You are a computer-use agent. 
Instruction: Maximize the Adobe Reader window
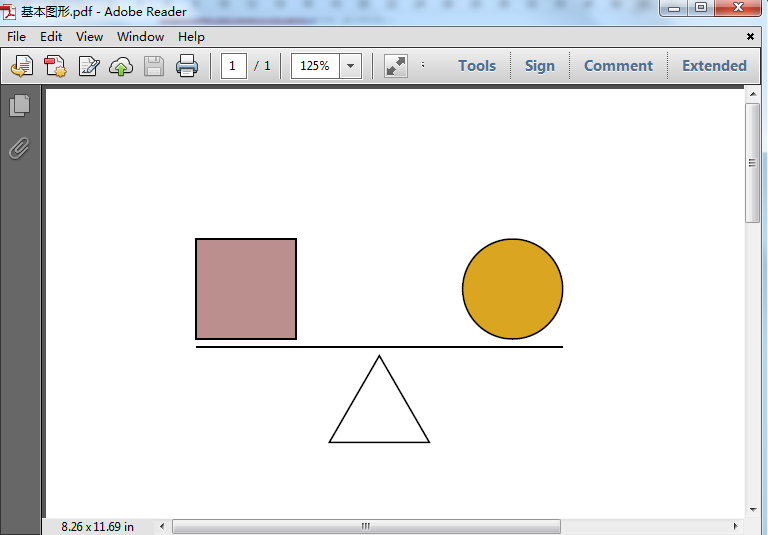pyautogui.click(x=701, y=8)
